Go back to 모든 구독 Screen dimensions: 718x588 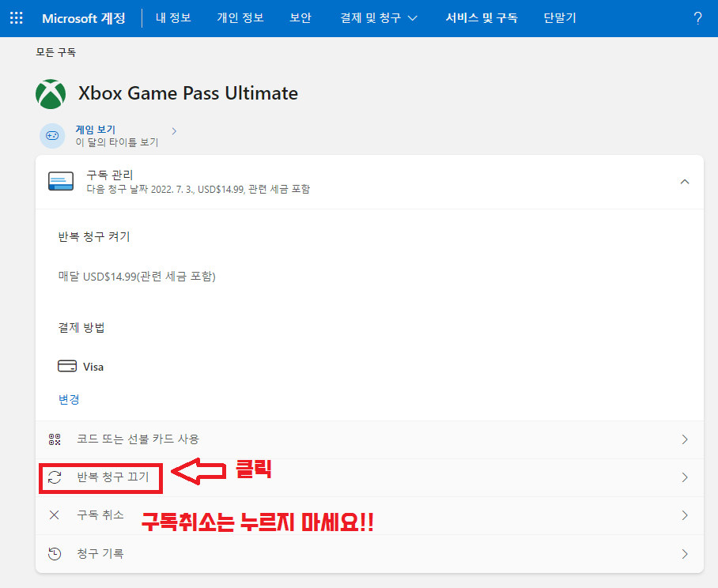coord(56,52)
